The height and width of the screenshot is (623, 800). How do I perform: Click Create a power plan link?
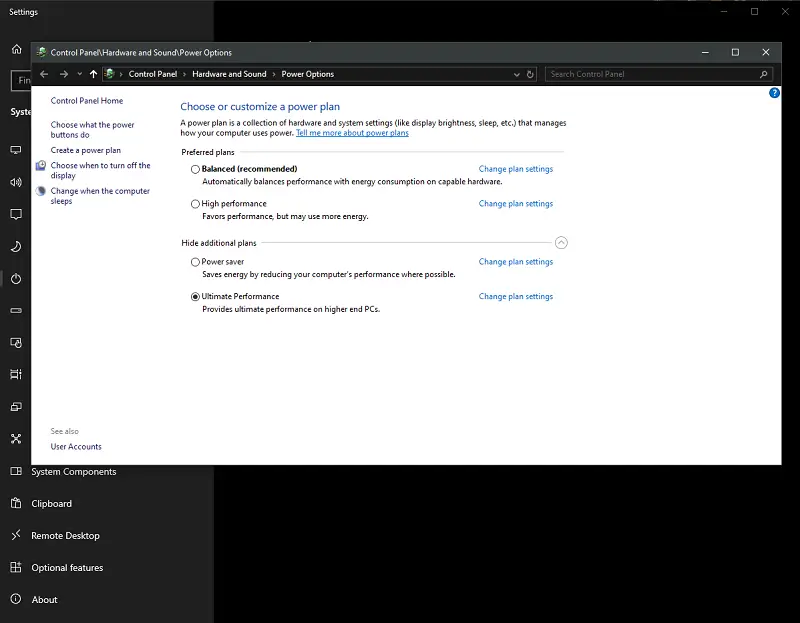pyautogui.click(x=86, y=150)
